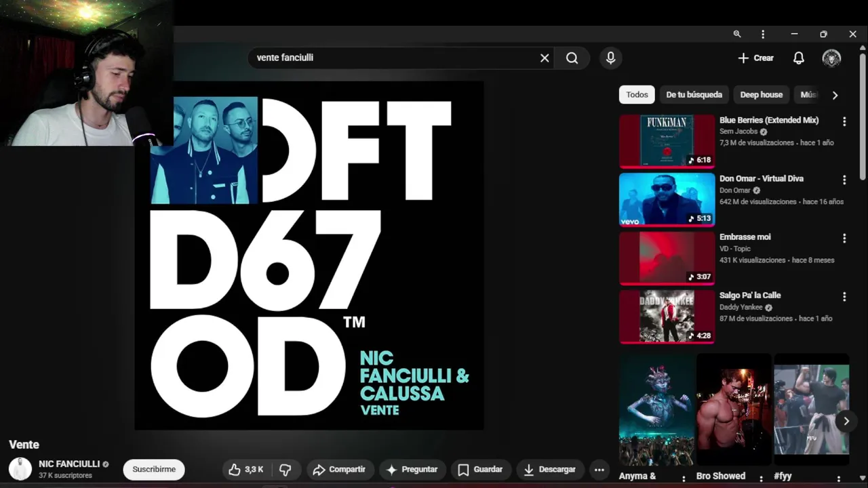Viewport: 868px width, 488px height.
Task: Open the Bro Showed short thumbnail
Action: click(734, 409)
